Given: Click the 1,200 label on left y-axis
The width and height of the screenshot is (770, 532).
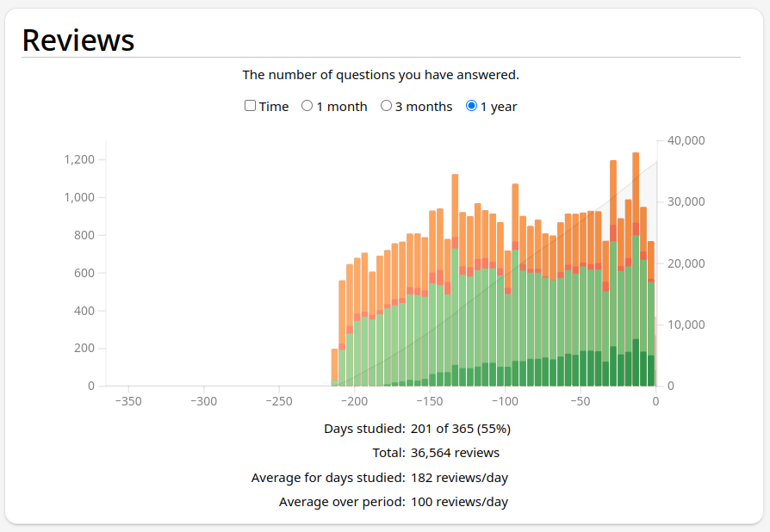Looking at the screenshot, I should point(79,159).
